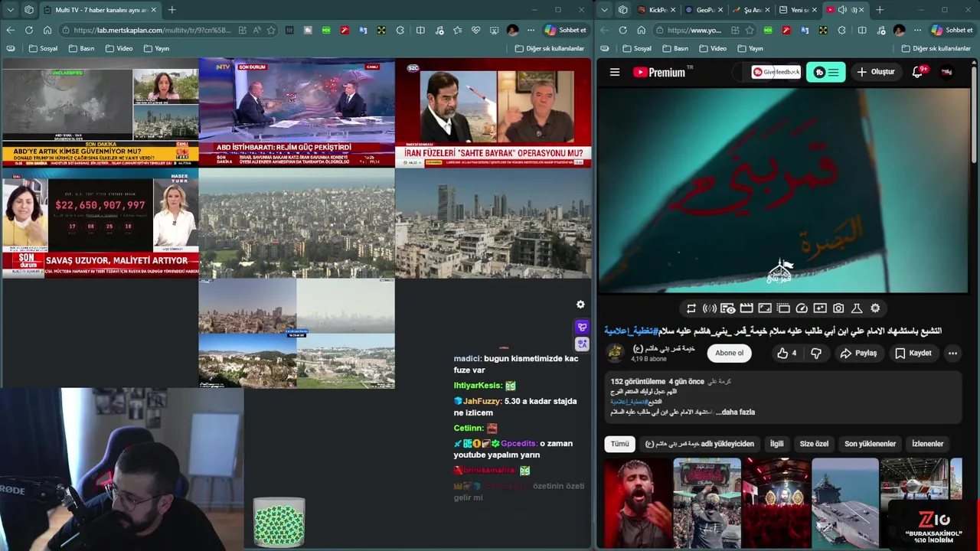Open Diğer sık kullanılanlar folder in right browser
This screenshot has width=980, height=551.
click(936, 48)
